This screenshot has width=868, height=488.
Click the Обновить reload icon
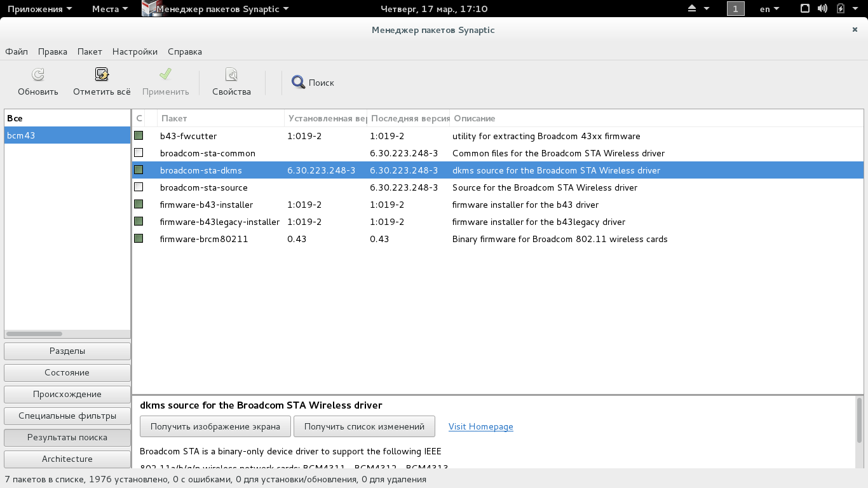[38, 75]
